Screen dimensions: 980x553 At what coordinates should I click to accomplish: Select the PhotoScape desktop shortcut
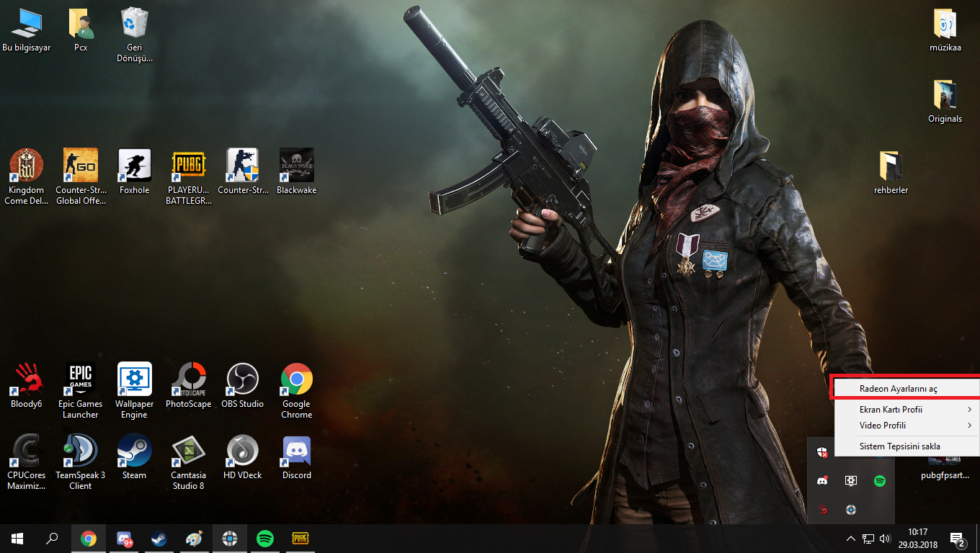tap(189, 385)
